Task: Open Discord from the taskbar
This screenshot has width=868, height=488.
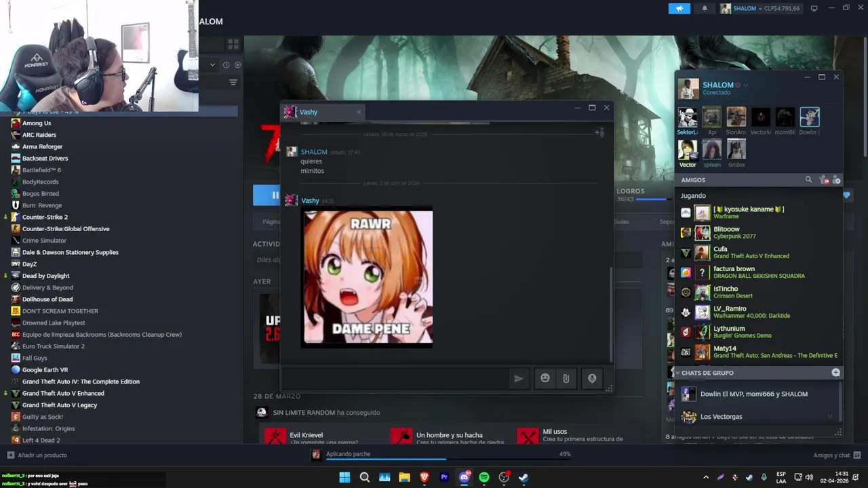Action: (x=465, y=477)
